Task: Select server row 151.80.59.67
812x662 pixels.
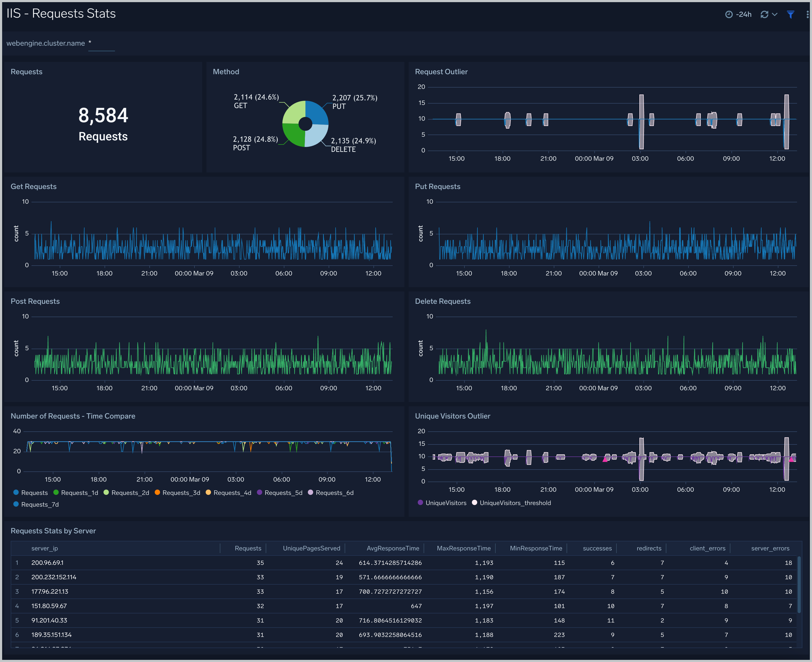Action: (x=404, y=606)
